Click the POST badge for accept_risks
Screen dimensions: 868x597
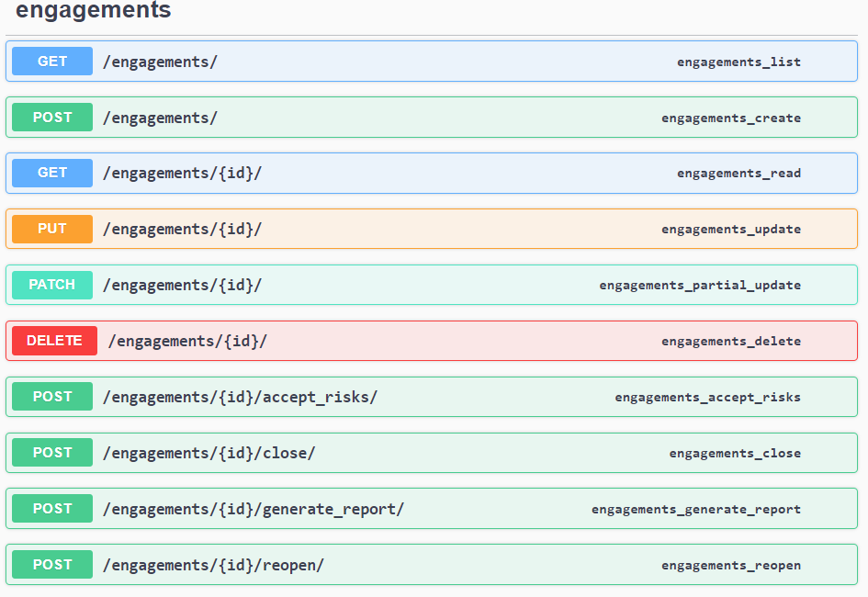point(52,397)
